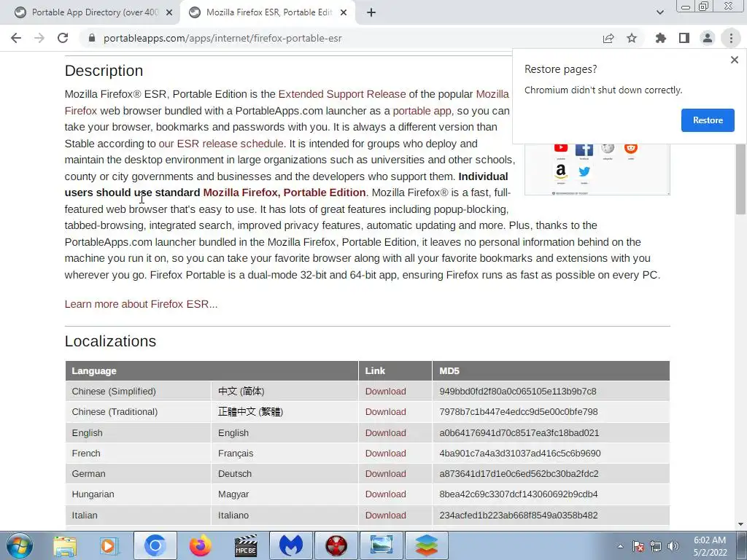Click the Magyar table cell

click(285, 494)
